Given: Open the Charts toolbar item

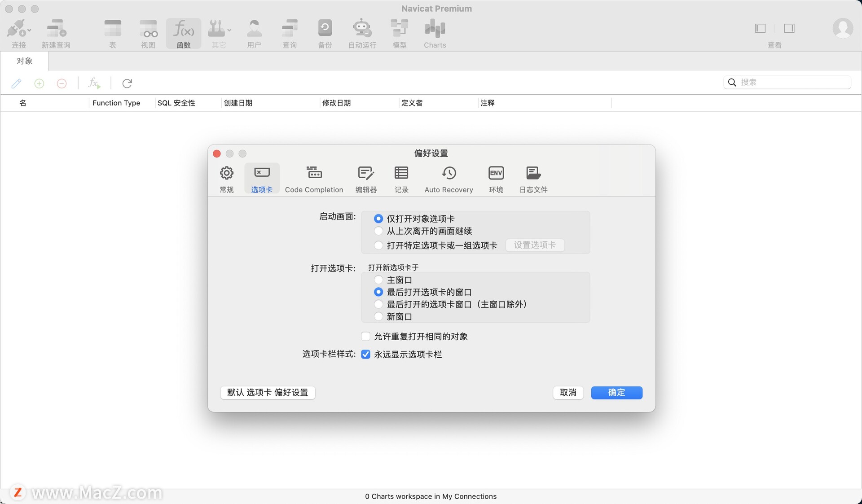Looking at the screenshot, I should click(x=435, y=34).
